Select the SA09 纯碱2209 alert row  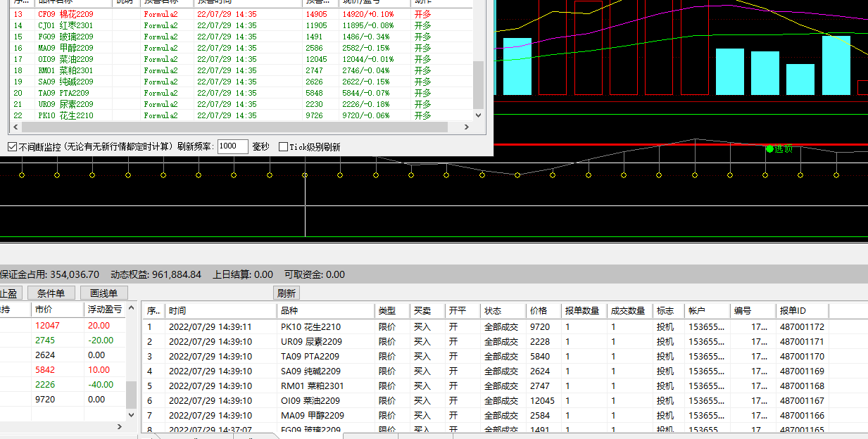241,82
